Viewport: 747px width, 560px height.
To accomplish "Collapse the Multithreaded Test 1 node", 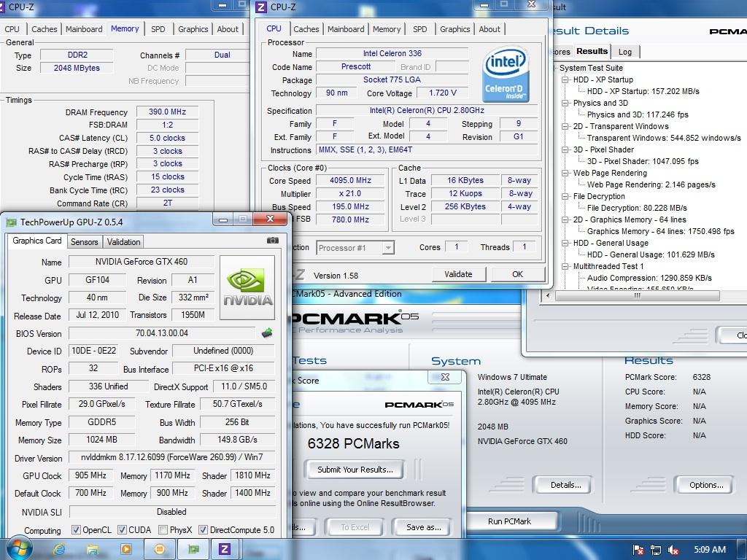I will (565, 266).
